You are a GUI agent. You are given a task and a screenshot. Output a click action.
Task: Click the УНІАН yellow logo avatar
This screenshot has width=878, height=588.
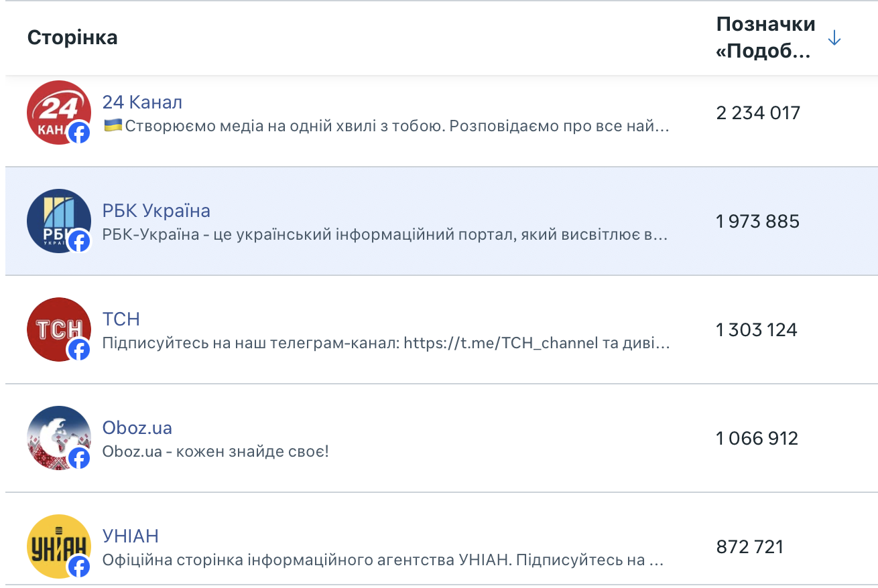(x=55, y=542)
